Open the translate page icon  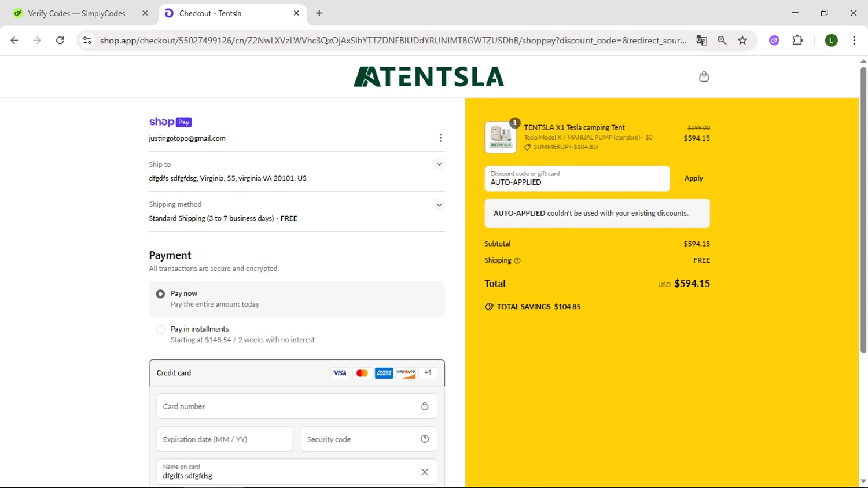tap(701, 40)
